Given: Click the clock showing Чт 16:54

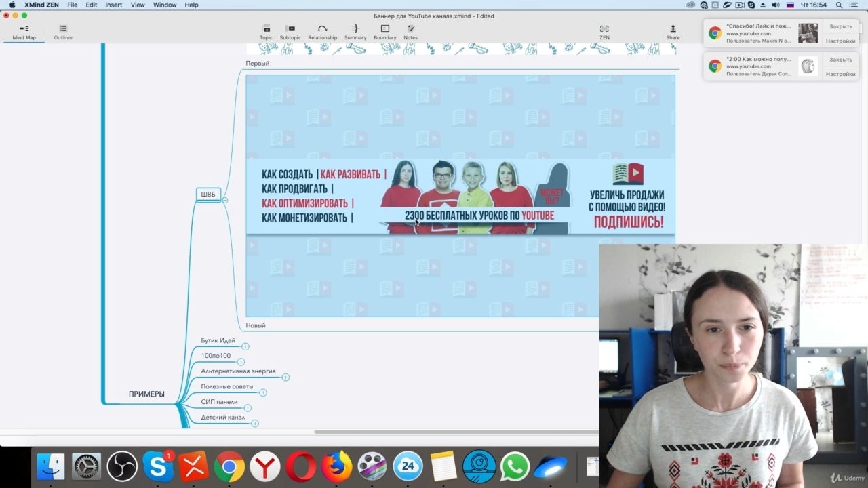Looking at the screenshot, I should (x=814, y=5).
